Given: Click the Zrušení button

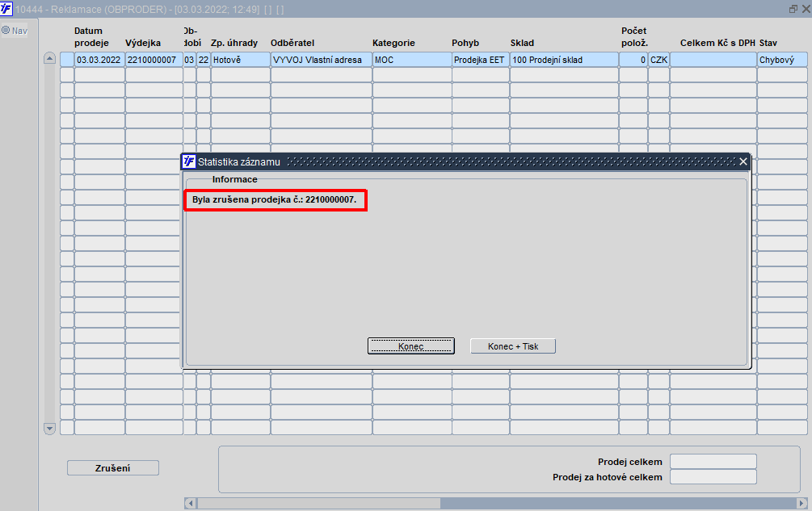Looking at the screenshot, I should [x=113, y=468].
